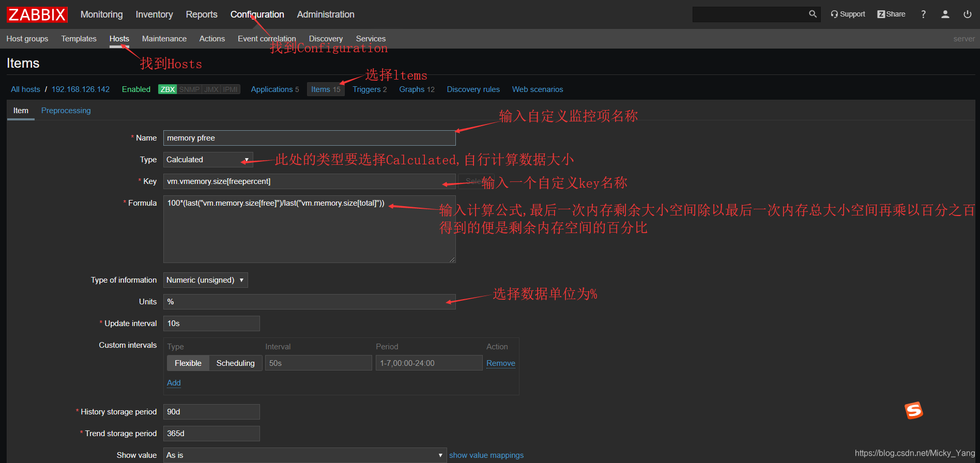The height and width of the screenshot is (463, 980).
Task: Go to Services submenu
Action: 371,39
